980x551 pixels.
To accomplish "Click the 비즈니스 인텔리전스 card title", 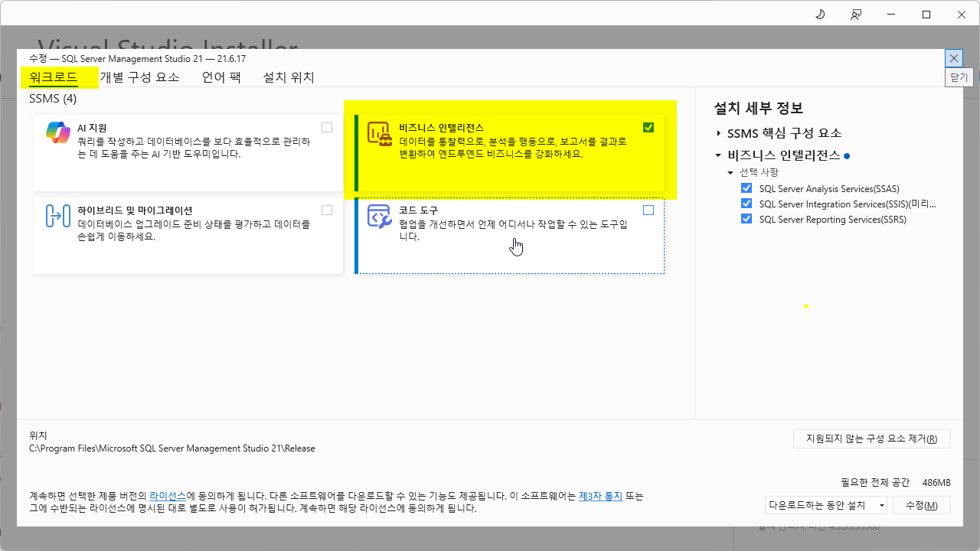I will pyautogui.click(x=441, y=128).
